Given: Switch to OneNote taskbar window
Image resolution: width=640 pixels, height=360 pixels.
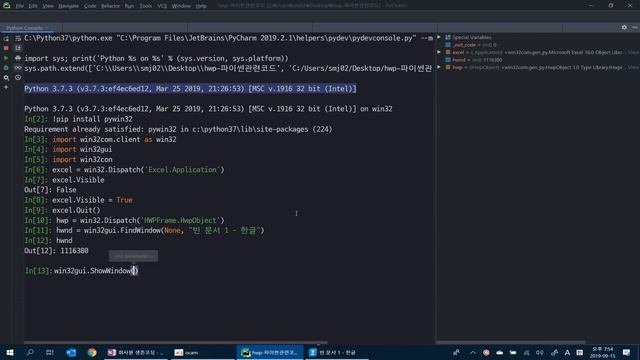Looking at the screenshot, I should click(x=136, y=352).
